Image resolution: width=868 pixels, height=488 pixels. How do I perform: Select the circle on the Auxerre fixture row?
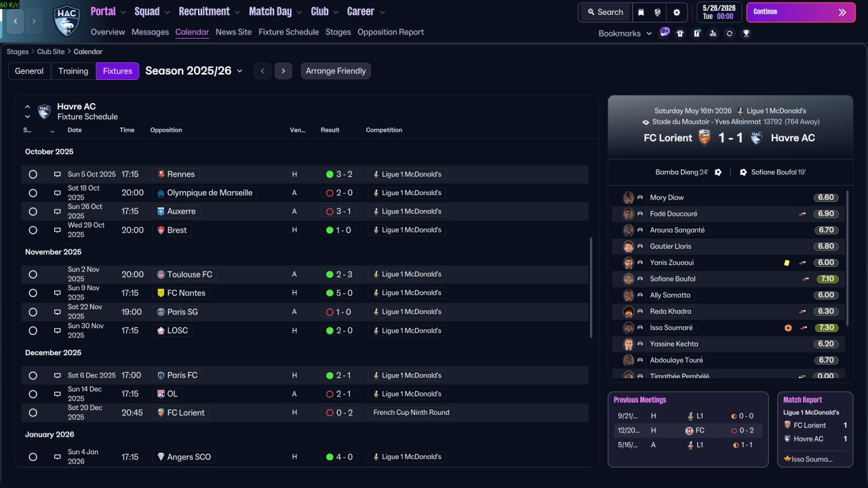(33, 211)
